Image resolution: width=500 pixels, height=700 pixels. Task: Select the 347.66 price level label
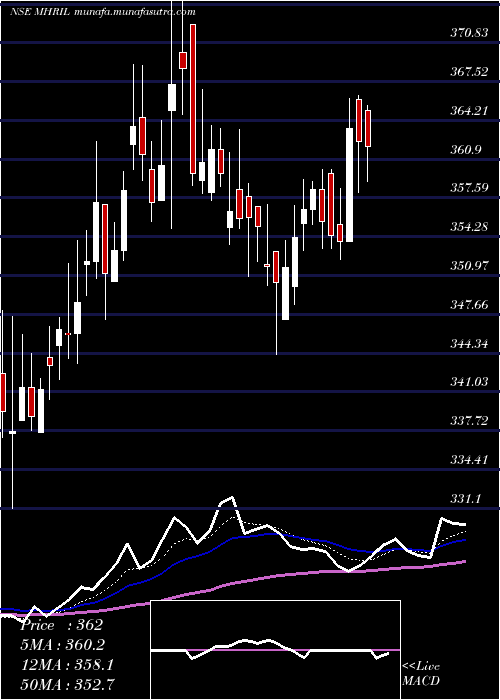pyautogui.click(x=468, y=304)
